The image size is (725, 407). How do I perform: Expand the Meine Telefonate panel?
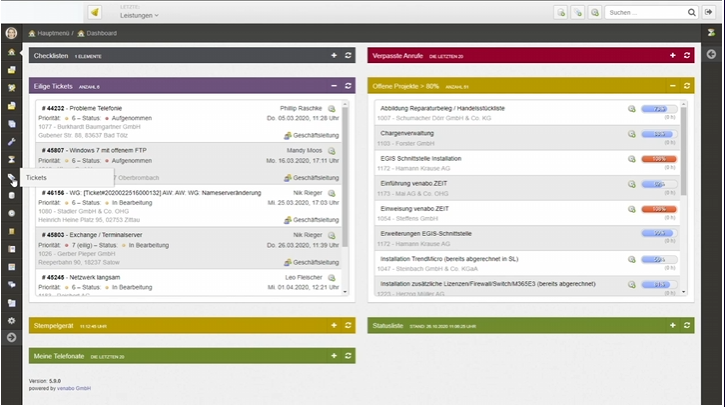pos(334,356)
